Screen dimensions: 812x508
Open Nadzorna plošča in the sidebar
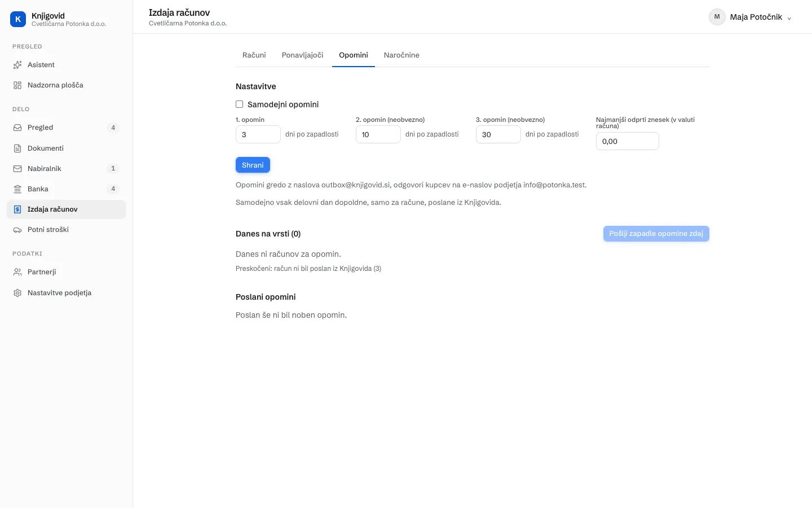67,85
